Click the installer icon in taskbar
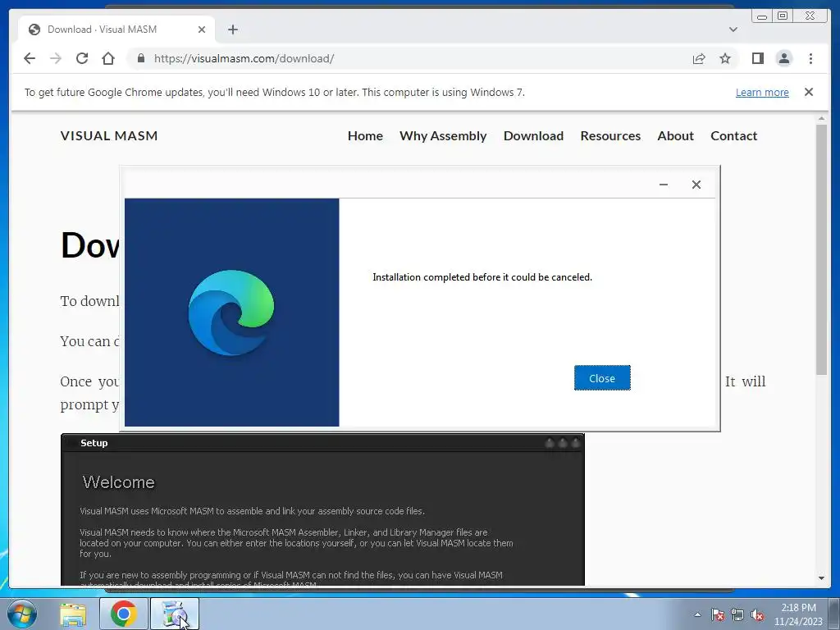 pyautogui.click(x=174, y=614)
